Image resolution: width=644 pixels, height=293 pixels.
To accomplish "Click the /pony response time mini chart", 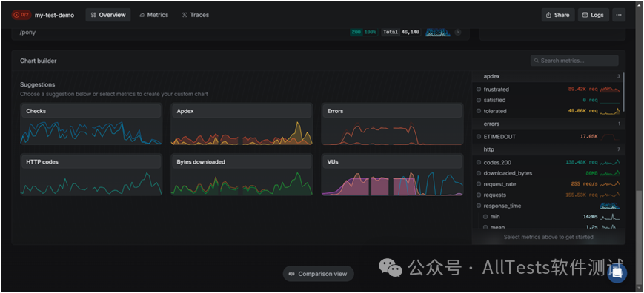I will click(x=438, y=32).
